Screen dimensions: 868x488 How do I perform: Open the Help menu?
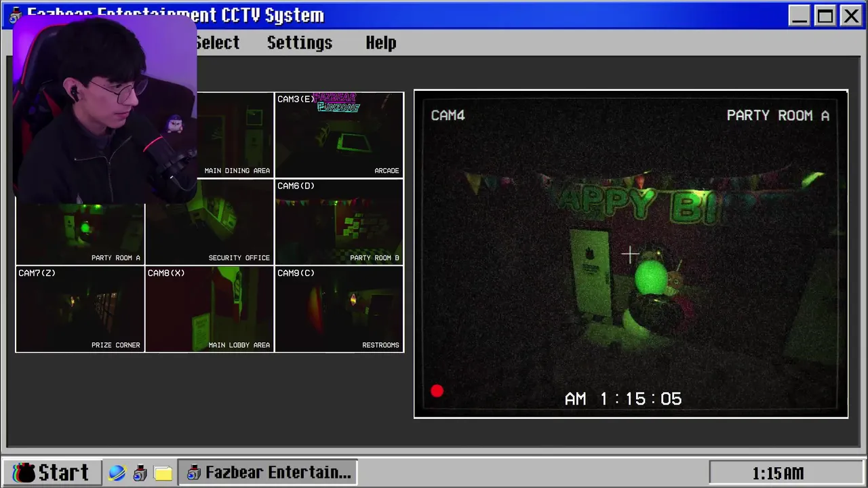(381, 43)
